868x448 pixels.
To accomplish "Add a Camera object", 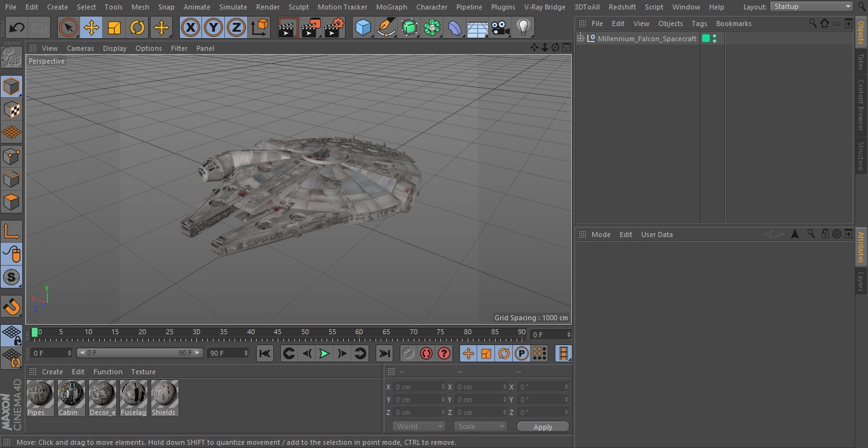I will 501,27.
